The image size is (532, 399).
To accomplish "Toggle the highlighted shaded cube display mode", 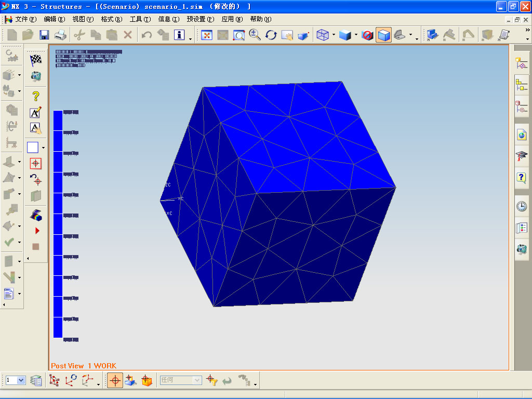I will click(x=384, y=35).
